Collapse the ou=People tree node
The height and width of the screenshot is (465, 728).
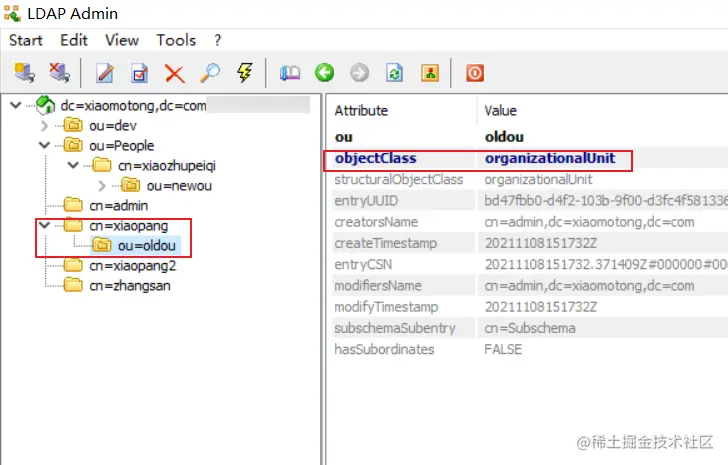[x=44, y=145]
